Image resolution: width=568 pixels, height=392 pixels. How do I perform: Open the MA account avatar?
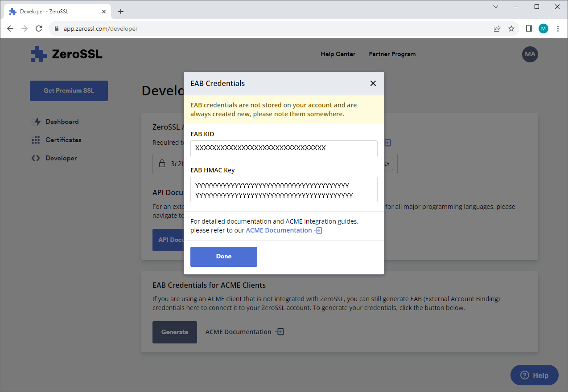tap(530, 54)
